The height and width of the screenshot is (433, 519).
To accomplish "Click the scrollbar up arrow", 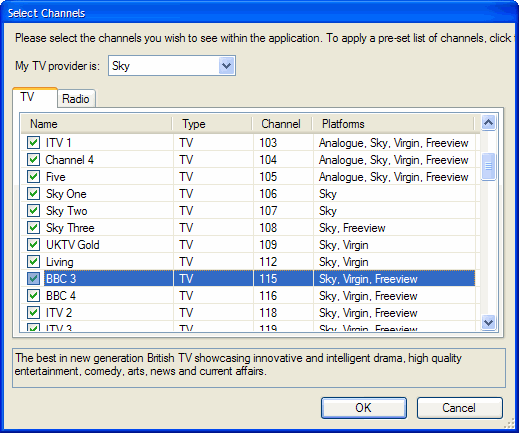I will coord(488,123).
